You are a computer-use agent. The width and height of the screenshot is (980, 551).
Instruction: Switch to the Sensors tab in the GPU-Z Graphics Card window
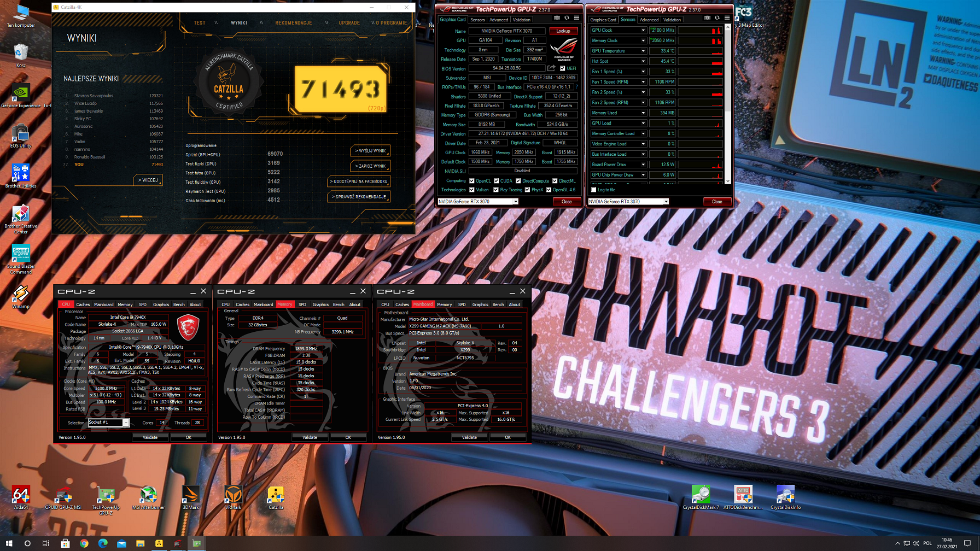pyautogui.click(x=477, y=20)
